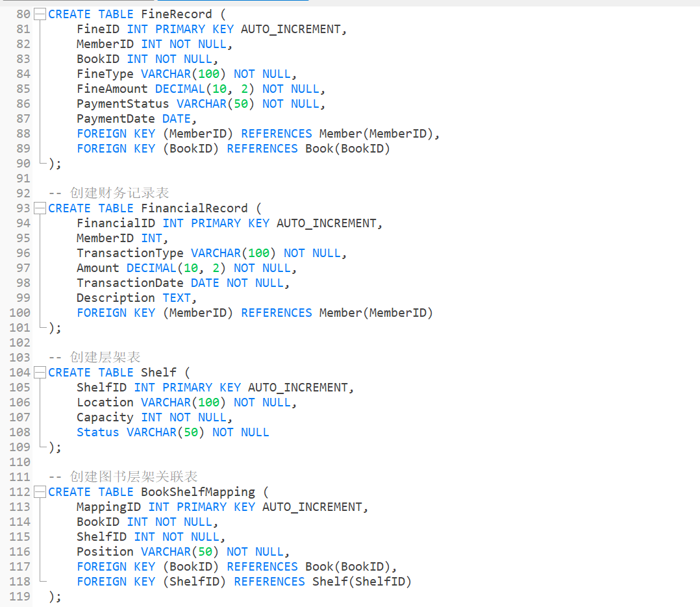This screenshot has height=607, width=700.
Task: Click the table name BookShelfMapping
Action: (198, 492)
